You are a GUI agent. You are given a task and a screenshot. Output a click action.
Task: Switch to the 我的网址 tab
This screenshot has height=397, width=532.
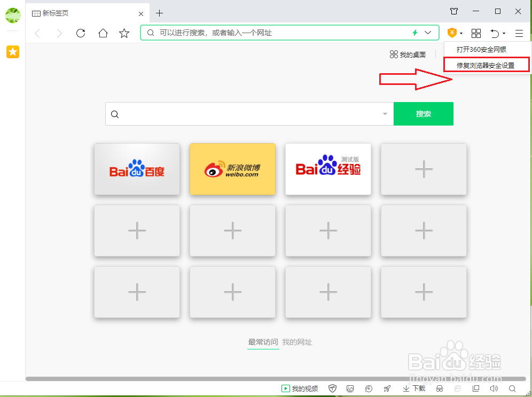click(x=297, y=342)
